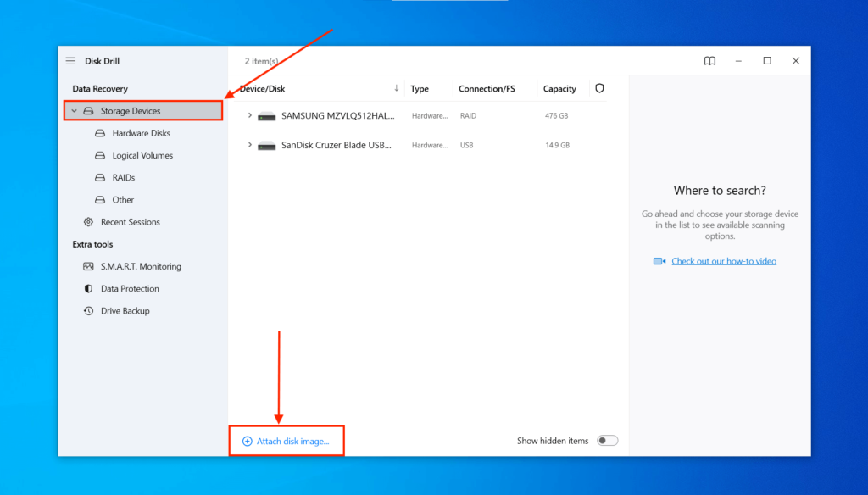Open the Drive Backup tool
Viewport: 868px width, 495px height.
(x=125, y=310)
